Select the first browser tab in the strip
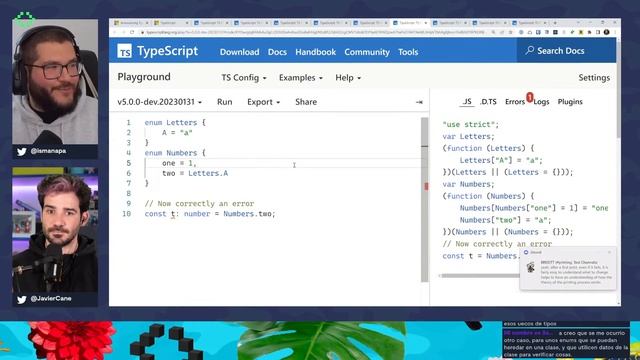The height and width of the screenshot is (360, 640). click(x=131, y=23)
